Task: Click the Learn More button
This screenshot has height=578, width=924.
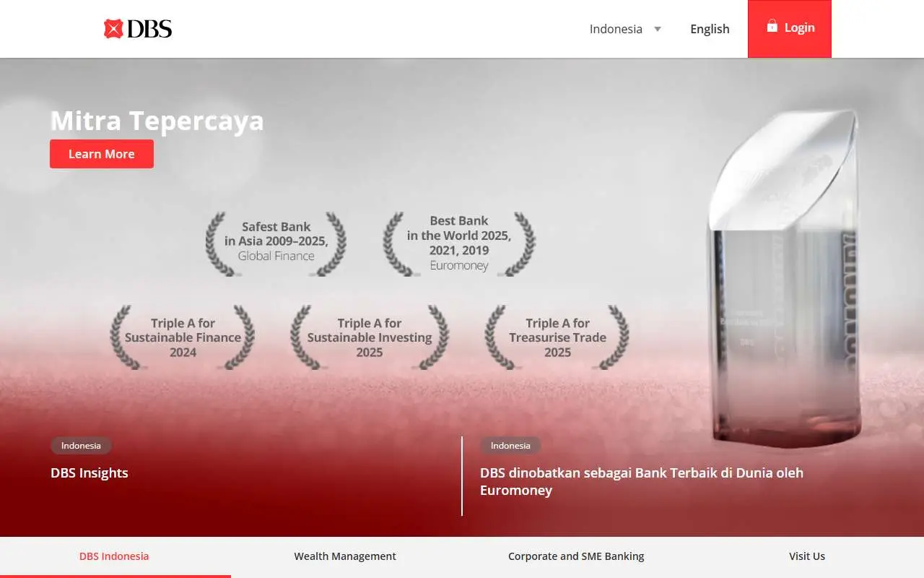Action: pos(102,154)
